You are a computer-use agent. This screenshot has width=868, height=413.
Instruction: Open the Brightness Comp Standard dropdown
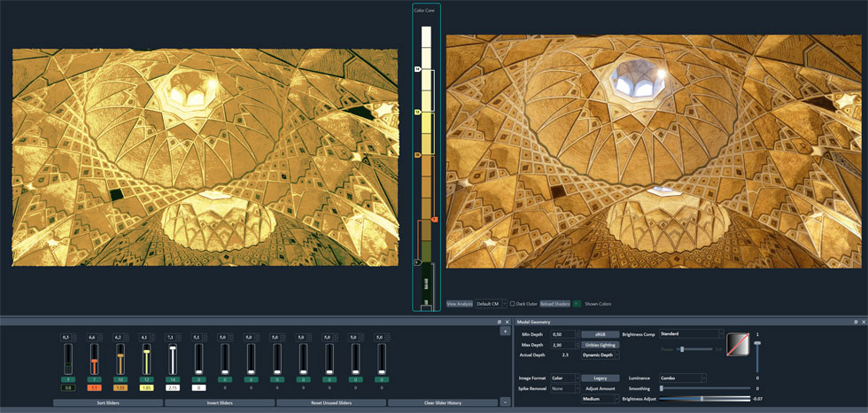(690, 333)
